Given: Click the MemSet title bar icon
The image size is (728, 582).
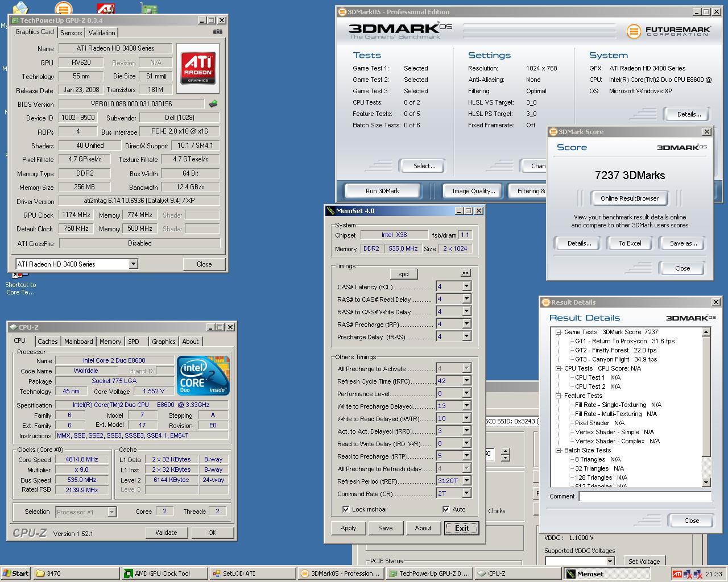Looking at the screenshot, I should tap(330, 211).
